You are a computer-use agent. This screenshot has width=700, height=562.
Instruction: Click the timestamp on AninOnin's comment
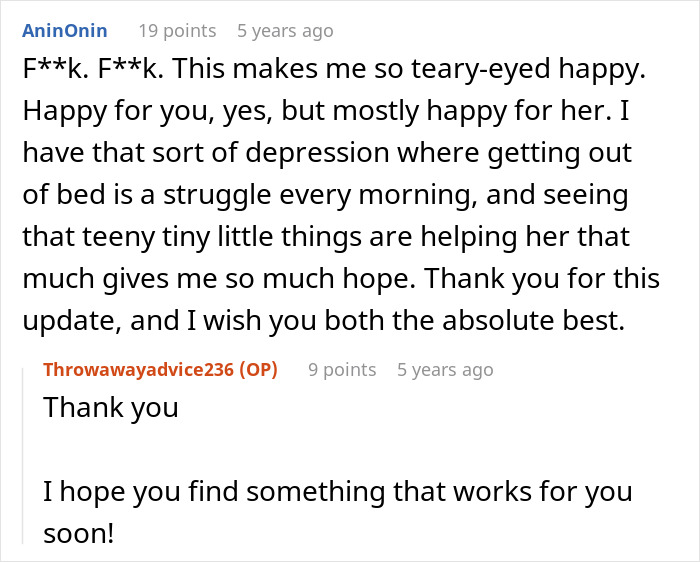(x=285, y=31)
